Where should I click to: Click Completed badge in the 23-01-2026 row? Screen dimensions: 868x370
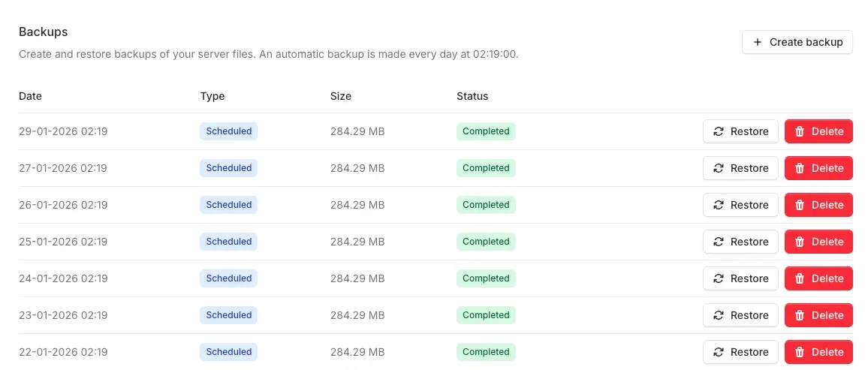[x=486, y=315]
